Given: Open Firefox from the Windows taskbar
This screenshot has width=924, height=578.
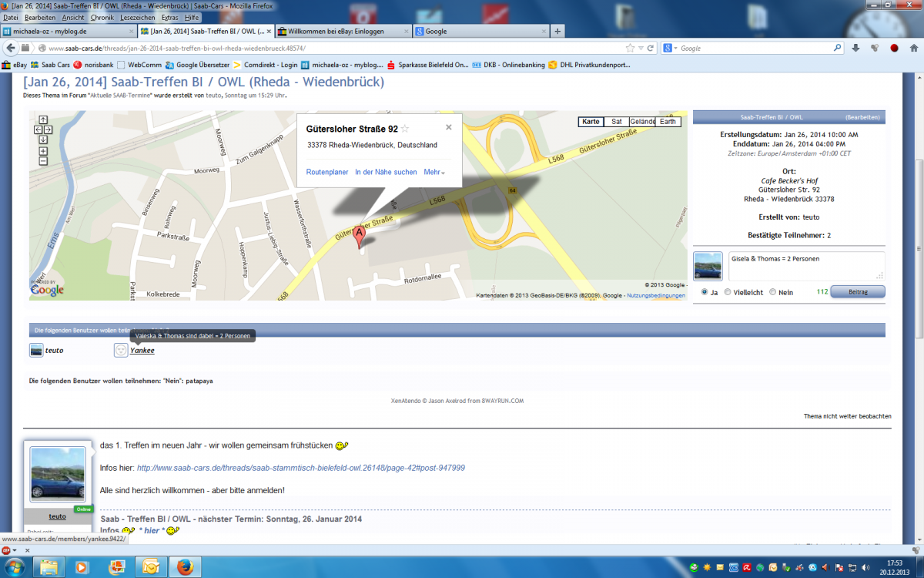Looking at the screenshot, I should pyautogui.click(x=183, y=568).
